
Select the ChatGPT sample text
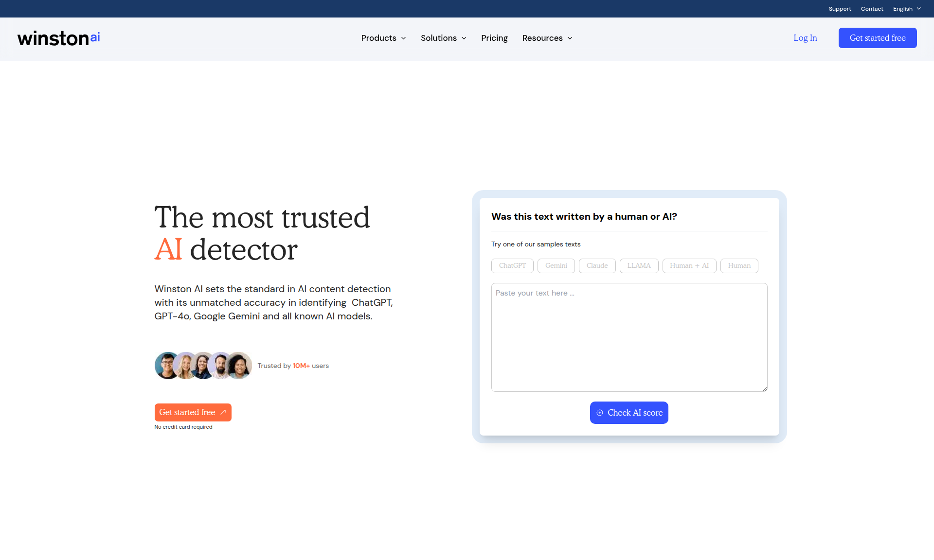coord(512,266)
